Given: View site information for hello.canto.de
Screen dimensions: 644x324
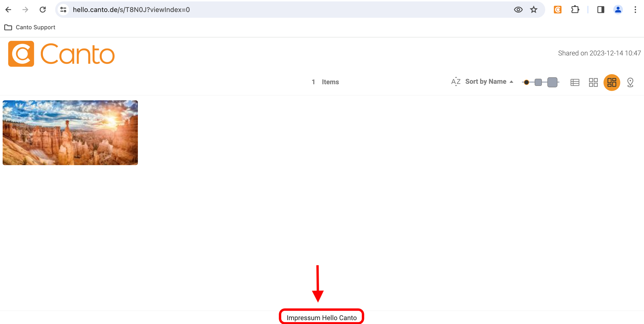Looking at the screenshot, I should [63, 10].
